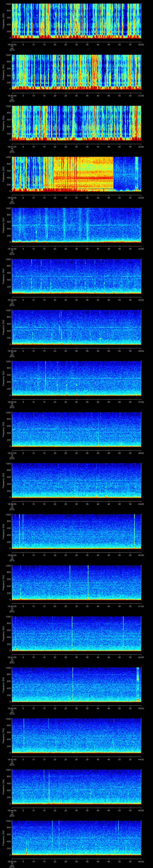Click the 18:36:00 time label

pos(12,402)
